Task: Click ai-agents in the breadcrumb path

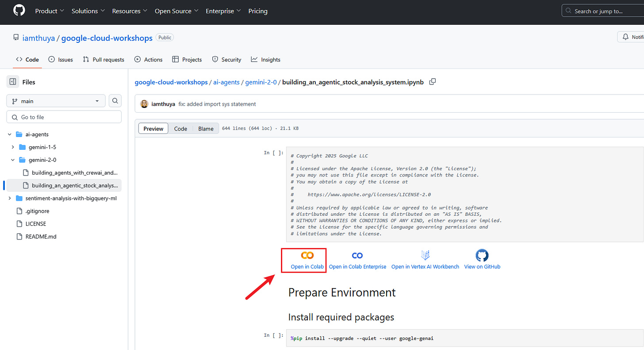Action: point(226,82)
